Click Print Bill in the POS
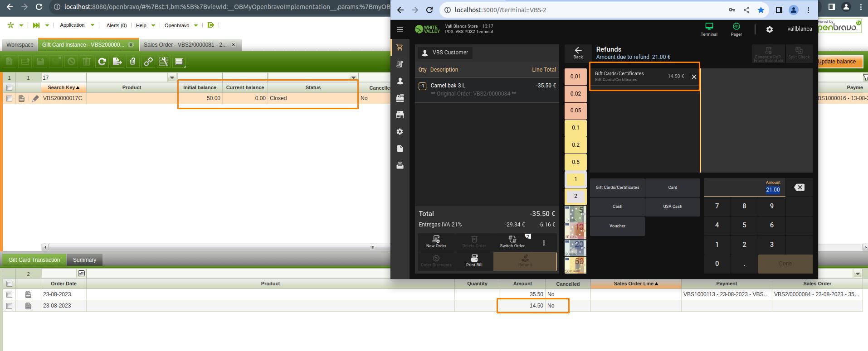Screen dimensions: 868x351 click(474, 261)
